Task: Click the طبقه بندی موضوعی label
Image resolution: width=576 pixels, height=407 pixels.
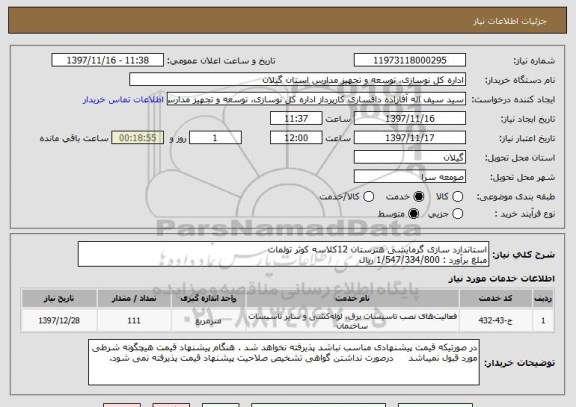Action: tap(516, 197)
